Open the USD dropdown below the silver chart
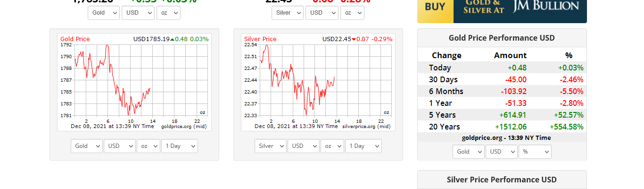This screenshot has height=189, width=644. [x=303, y=146]
